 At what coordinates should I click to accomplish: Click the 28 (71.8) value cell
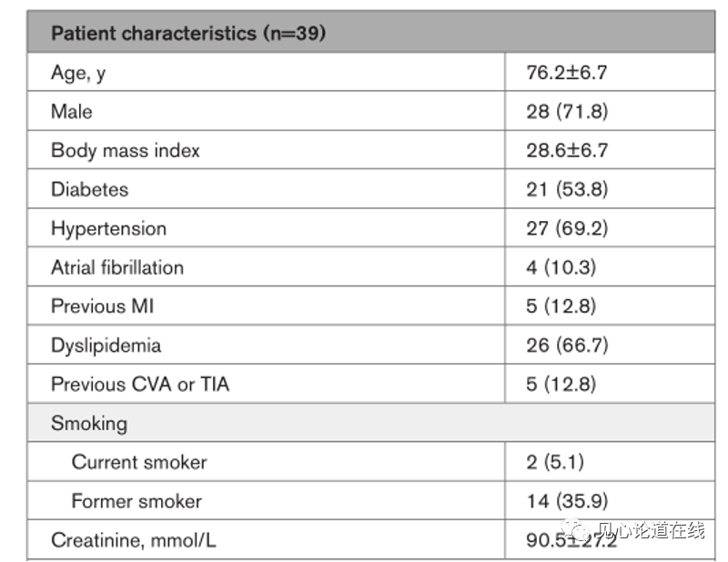coord(567,112)
